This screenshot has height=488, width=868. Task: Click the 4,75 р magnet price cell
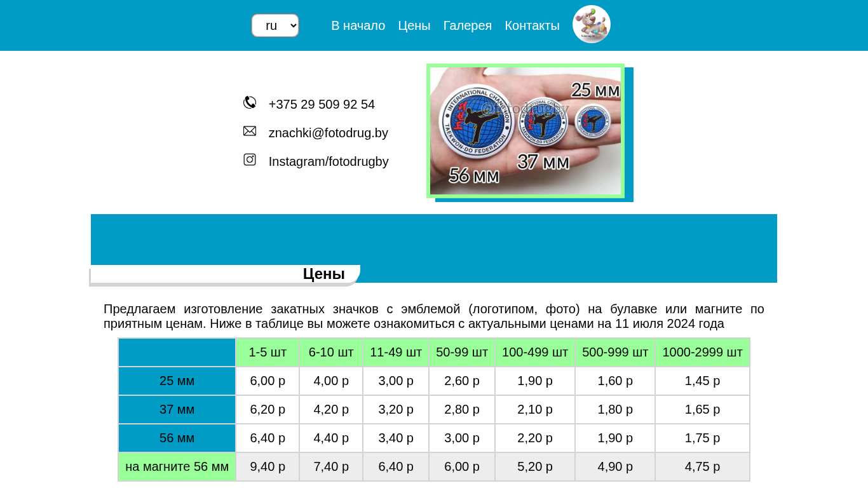click(703, 467)
